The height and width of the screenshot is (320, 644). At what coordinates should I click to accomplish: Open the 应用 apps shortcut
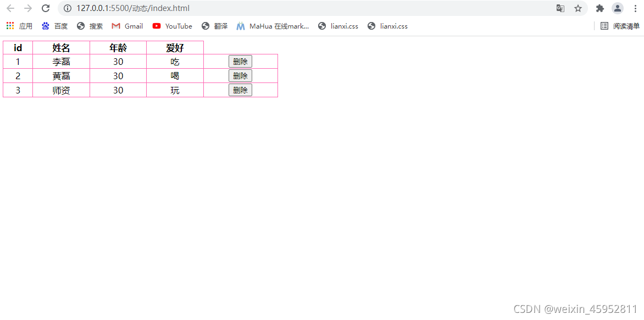click(x=19, y=26)
